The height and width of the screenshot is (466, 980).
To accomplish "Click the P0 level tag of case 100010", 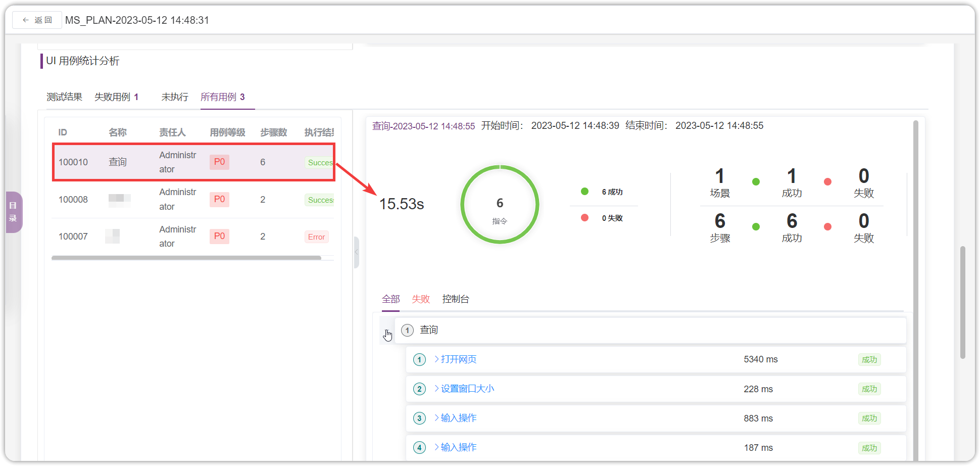I will 219,162.
